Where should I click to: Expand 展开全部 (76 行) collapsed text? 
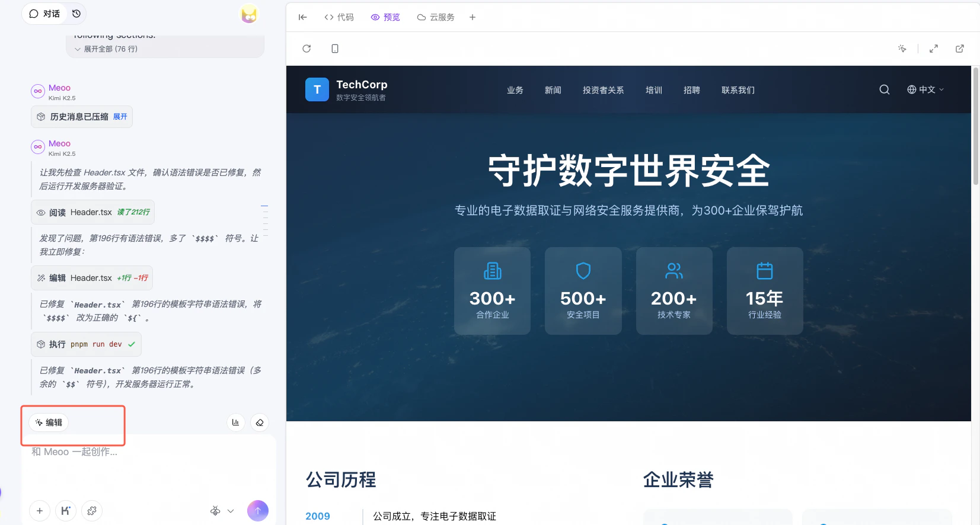(x=106, y=49)
